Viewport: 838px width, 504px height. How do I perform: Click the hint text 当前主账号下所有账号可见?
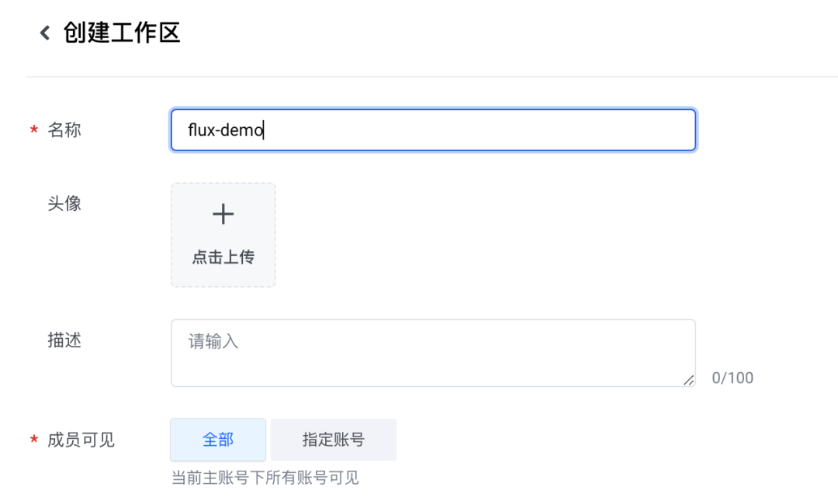(x=265, y=478)
